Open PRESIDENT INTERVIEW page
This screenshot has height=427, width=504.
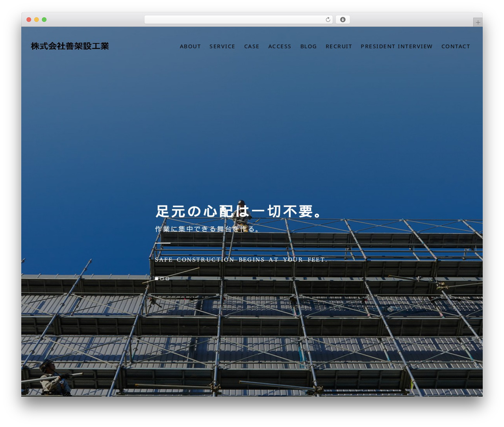pyautogui.click(x=397, y=46)
